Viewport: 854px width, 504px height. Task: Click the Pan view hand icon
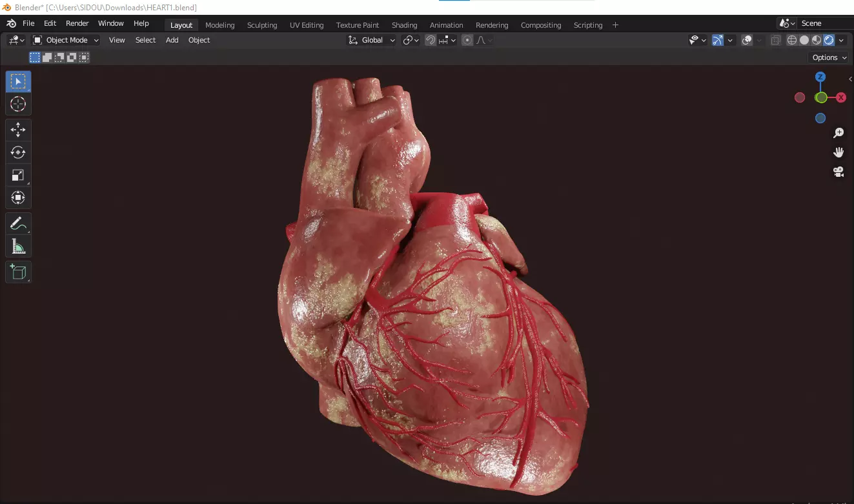[x=839, y=152]
